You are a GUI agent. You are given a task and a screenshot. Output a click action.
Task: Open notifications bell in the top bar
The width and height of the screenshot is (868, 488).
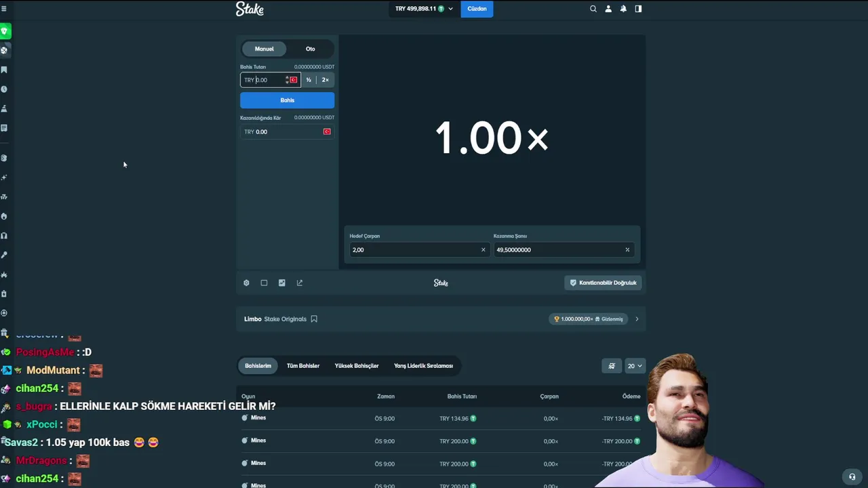tap(623, 9)
